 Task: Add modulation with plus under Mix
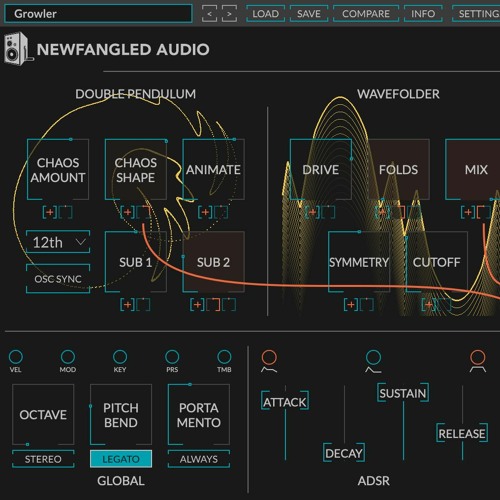(468, 212)
